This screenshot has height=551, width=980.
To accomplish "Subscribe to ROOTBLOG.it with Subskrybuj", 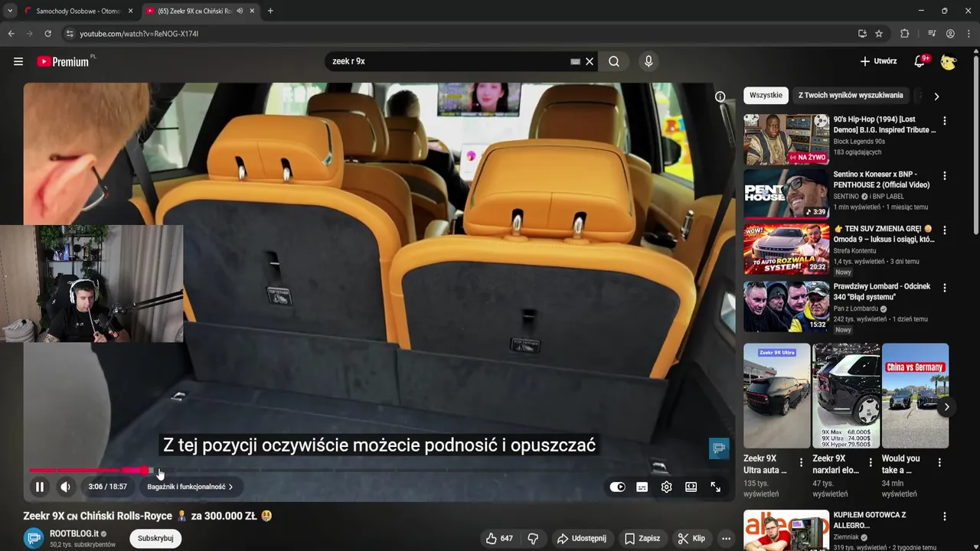I will 155,538.
